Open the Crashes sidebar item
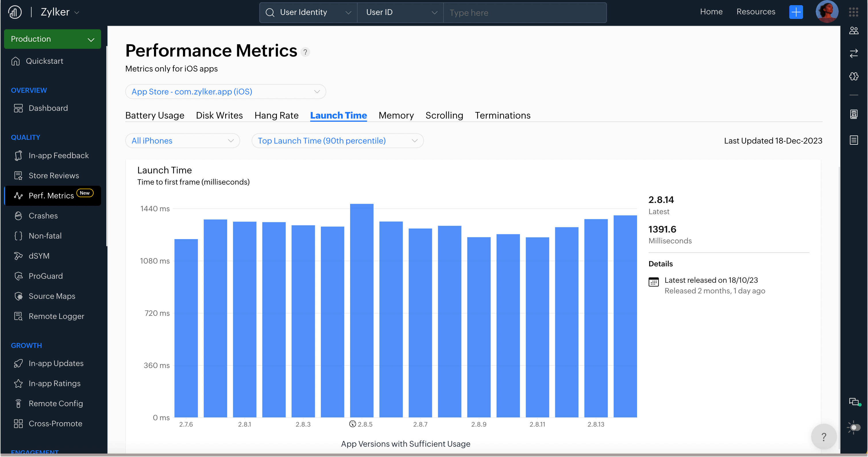Image resolution: width=868 pixels, height=457 pixels. (x=43, y=216)
